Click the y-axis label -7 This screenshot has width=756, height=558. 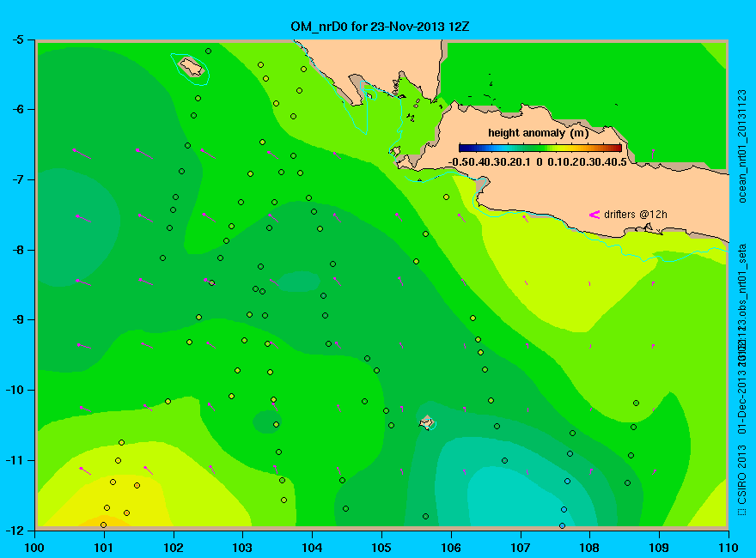point(17,179)
